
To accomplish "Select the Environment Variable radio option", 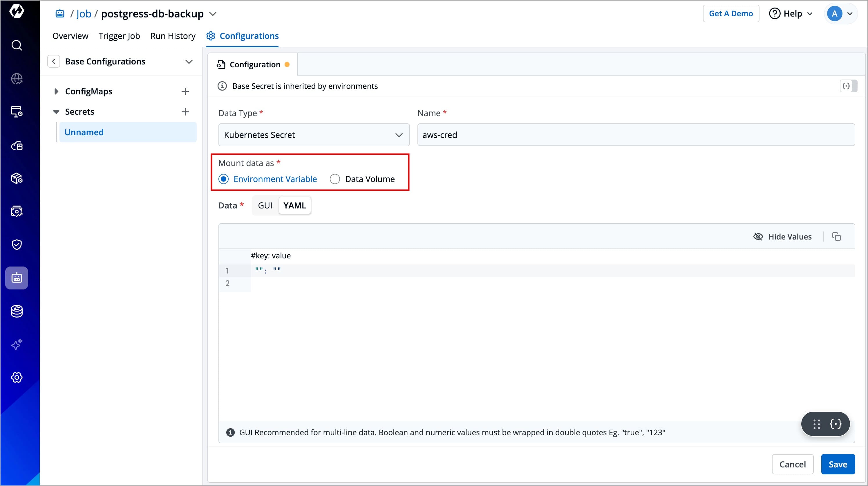I will tap(223, 179).
